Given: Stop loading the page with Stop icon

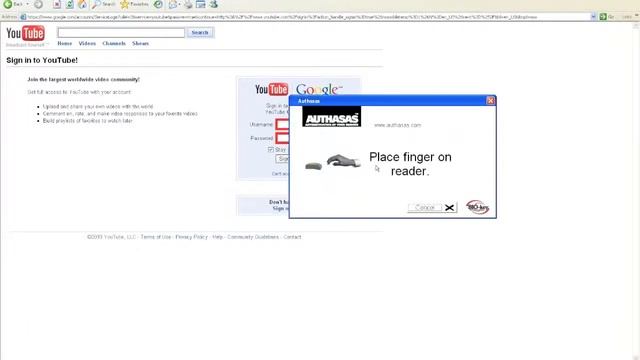Looking at the screenshot, I should coord(57,4).
